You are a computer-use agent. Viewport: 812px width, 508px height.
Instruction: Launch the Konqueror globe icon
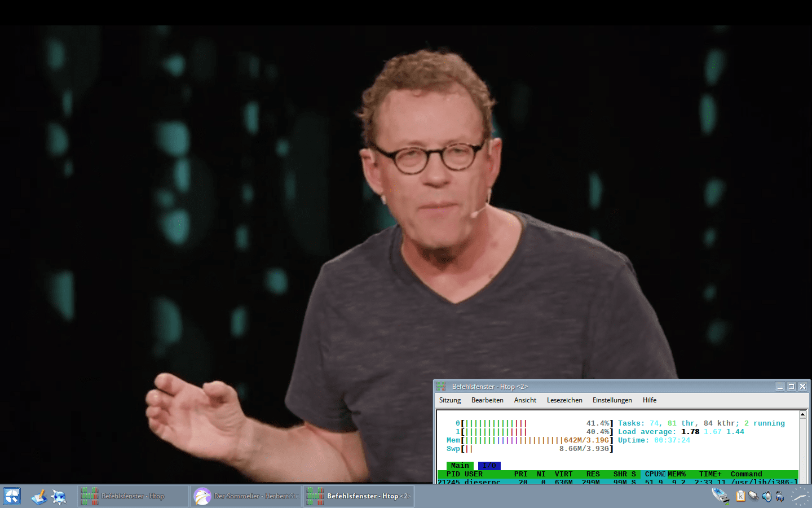pos(59,497)
